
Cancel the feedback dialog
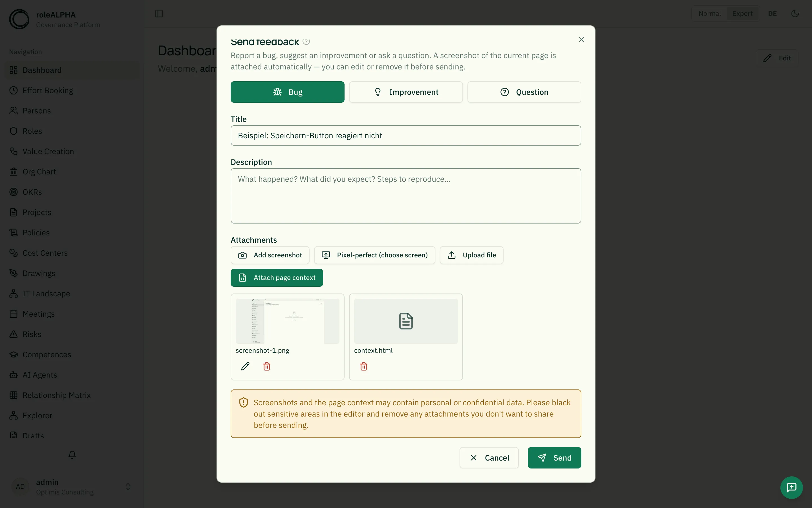pos(489,457)
